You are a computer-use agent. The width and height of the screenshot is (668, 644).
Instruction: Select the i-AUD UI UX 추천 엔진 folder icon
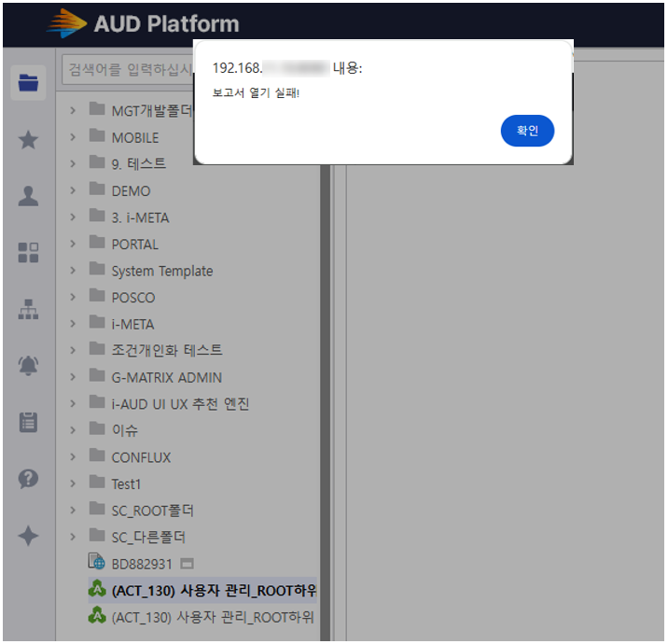point(97,402)
